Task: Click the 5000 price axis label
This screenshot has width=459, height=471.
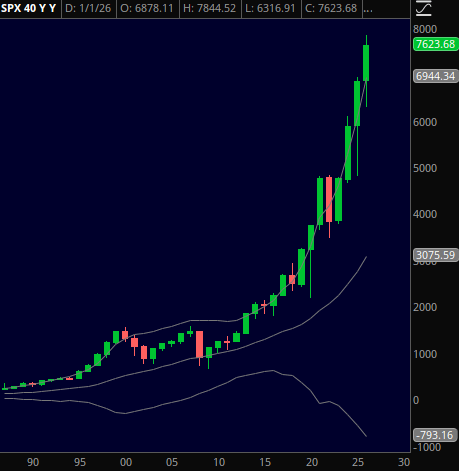Action: click(x=425, y=168)
